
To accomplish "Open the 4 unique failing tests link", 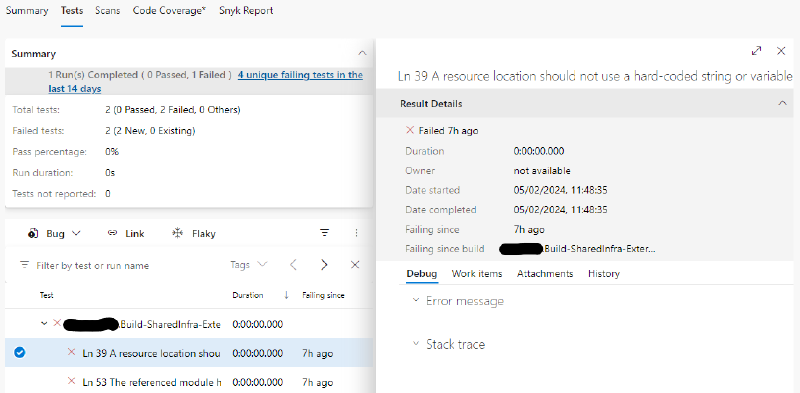I will [301, 75].
